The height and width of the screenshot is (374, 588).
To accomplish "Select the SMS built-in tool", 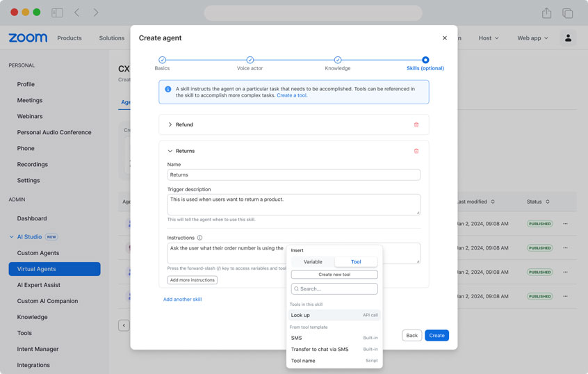I will pyautogui.click(x=334, y=338).
